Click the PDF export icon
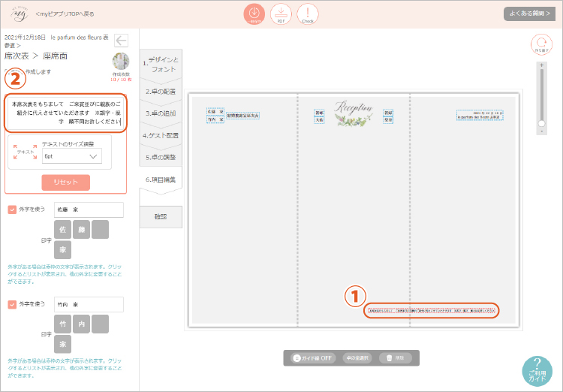This screenshot has width=563, height=392. 281,14
